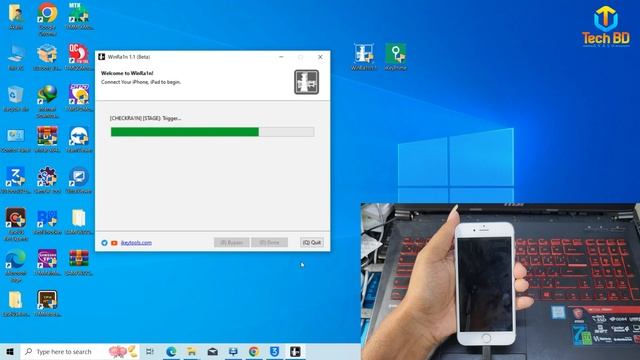Image resolution: width=640 pixels, height=360 pixels.
Task: Click the green jailbreak progress bar
Action: [x=212, y=132]
